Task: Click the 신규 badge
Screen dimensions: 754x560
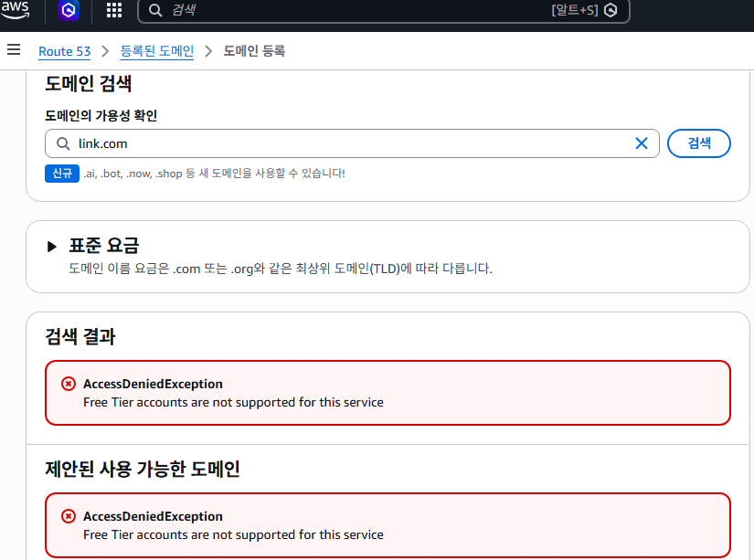Action: (x=62, y=174)
